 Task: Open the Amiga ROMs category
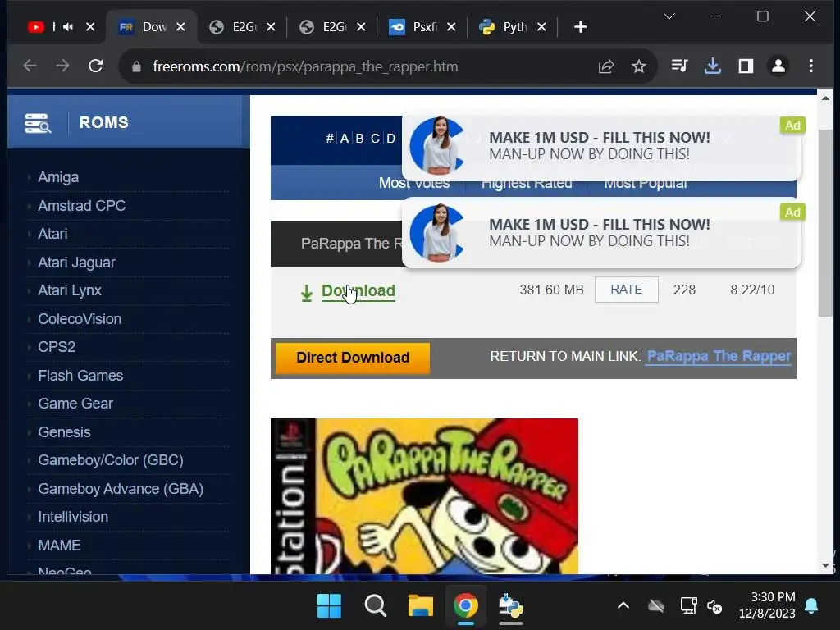[x=58, y=177]
